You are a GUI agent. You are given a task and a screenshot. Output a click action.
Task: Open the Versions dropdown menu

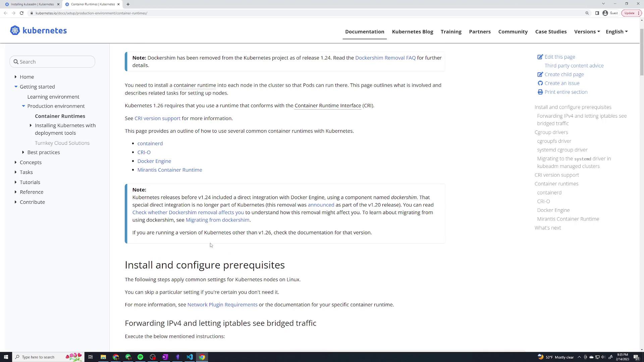click(x=587, y=32)
